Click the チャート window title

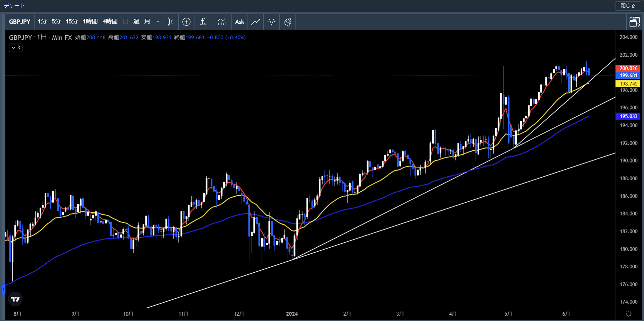(14, 6)
